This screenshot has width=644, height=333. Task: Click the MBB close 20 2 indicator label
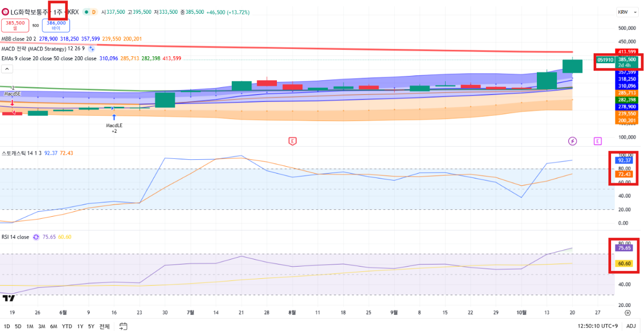tap(19, 39)
